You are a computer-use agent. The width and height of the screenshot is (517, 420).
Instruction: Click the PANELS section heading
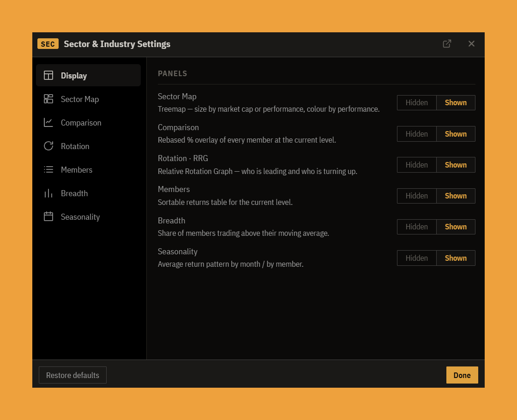pos(173,73)
